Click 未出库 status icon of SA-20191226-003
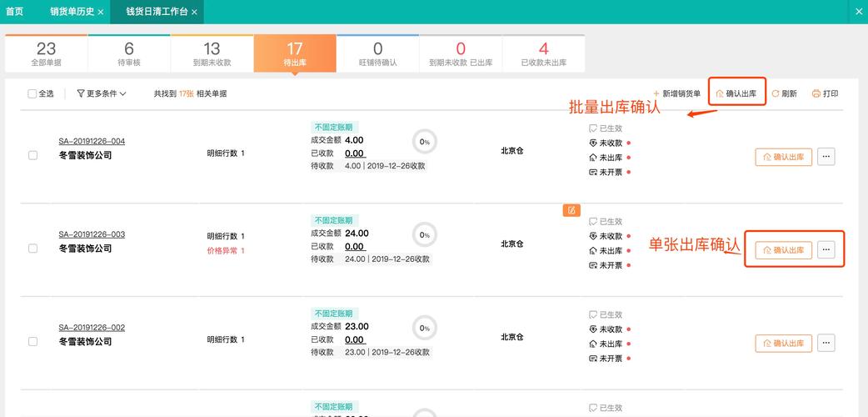Image resolution: width=868 pixels, height=417 pixels. click(593, 251)
